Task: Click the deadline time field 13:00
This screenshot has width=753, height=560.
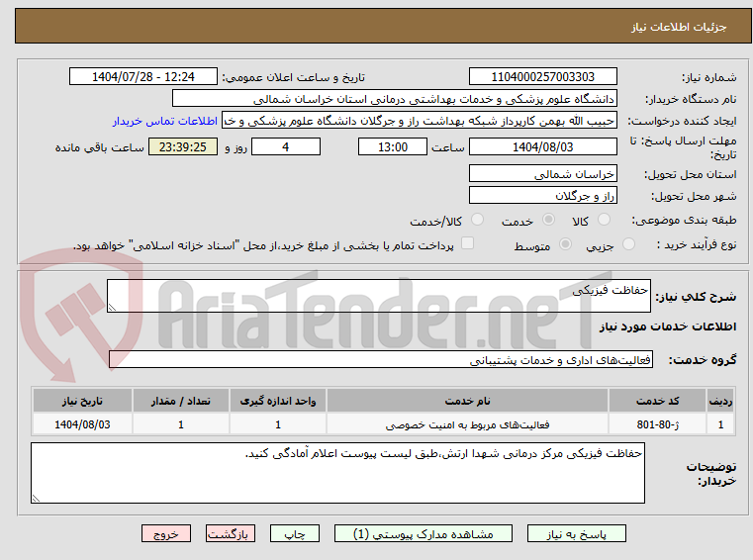Action: tap(393, 147)
